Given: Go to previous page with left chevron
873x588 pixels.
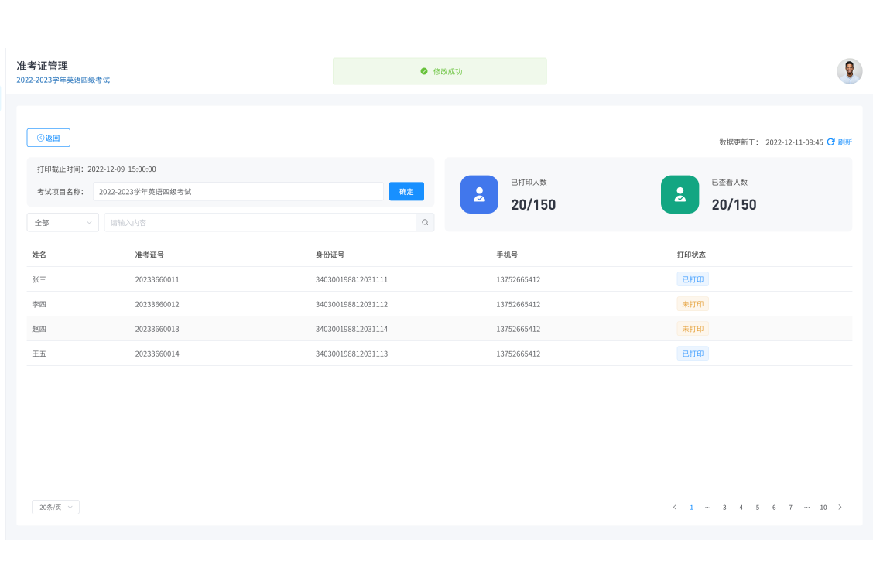Looking at the screenshot, I should [675, 508].
